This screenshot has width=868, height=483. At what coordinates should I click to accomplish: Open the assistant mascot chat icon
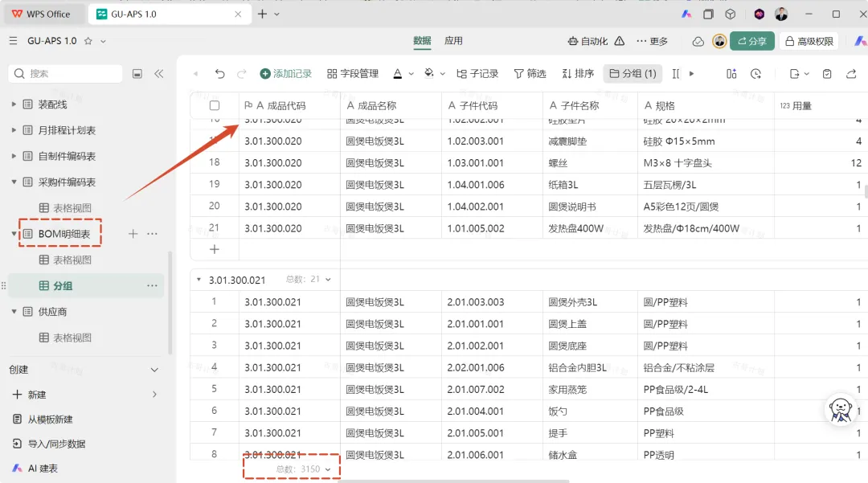[x=841, y=411]
